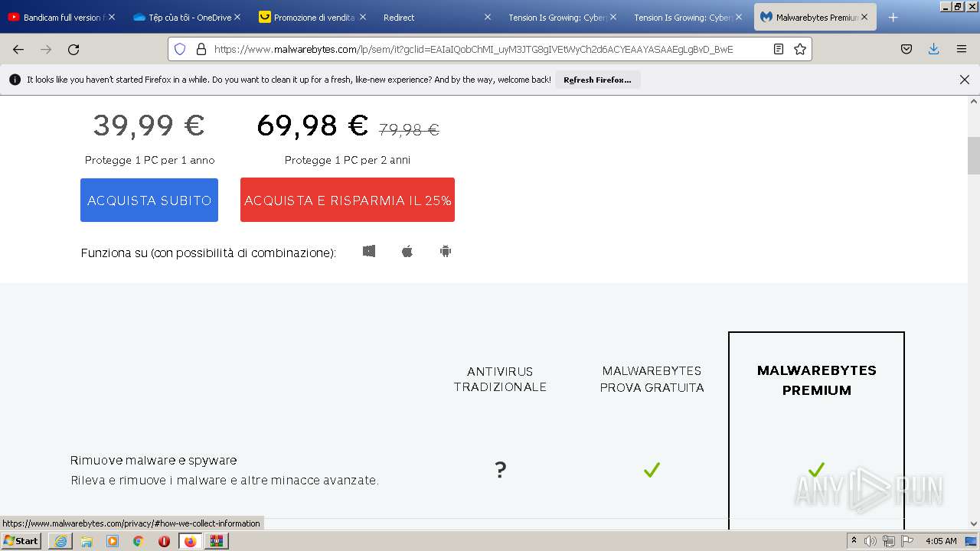Image resolution: width=980 pixels, height=551 pixels.
Task: Save page to Pocket
Action: coord(906,49)
